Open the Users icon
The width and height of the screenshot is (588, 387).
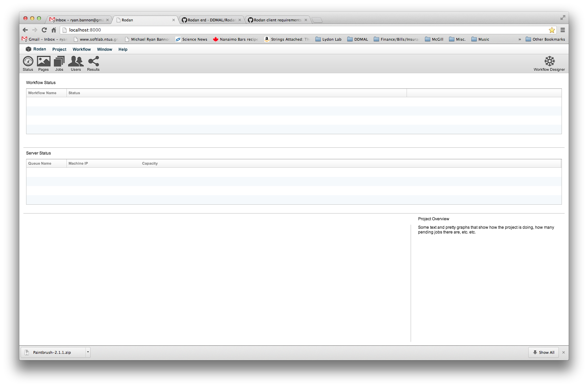click(76, 63)
